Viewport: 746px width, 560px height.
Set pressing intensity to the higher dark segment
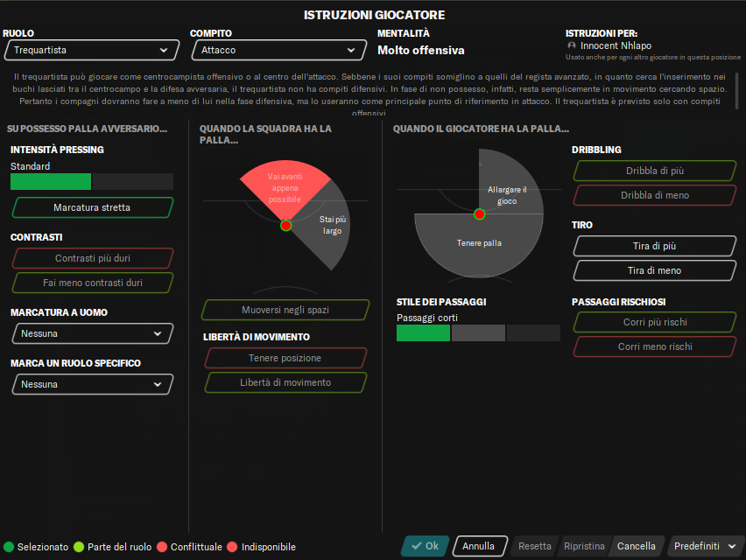133,182
